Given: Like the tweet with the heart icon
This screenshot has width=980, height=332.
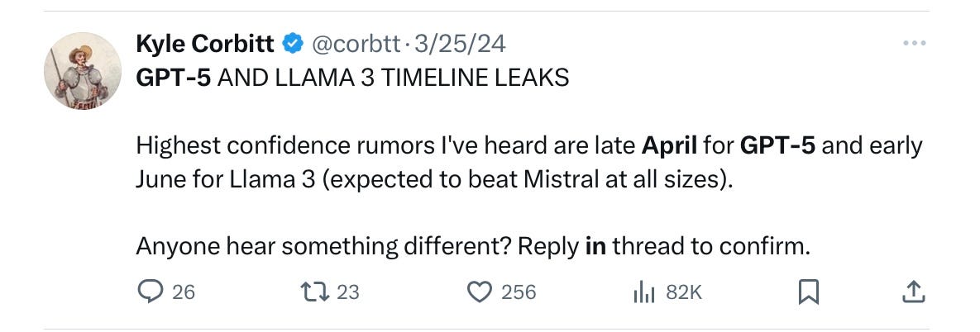Looking at the screenshot, I should click(x=480, y=291).
